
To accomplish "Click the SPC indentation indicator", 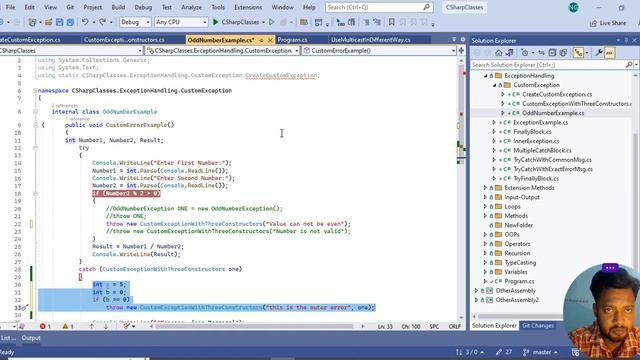I will (434, 326).
